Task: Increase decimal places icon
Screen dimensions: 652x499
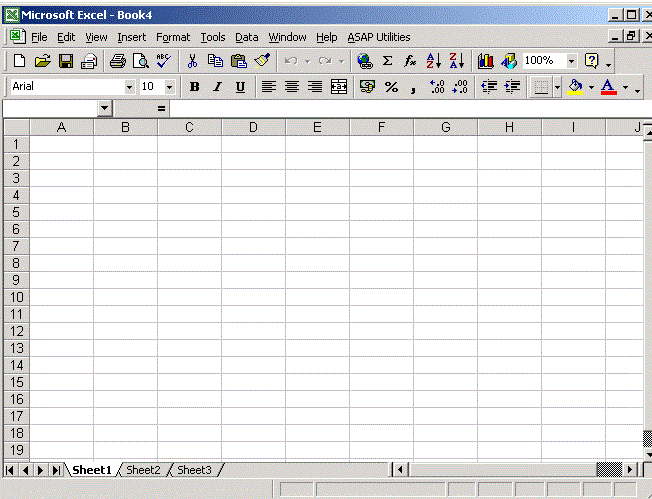Action: (437, 87)
